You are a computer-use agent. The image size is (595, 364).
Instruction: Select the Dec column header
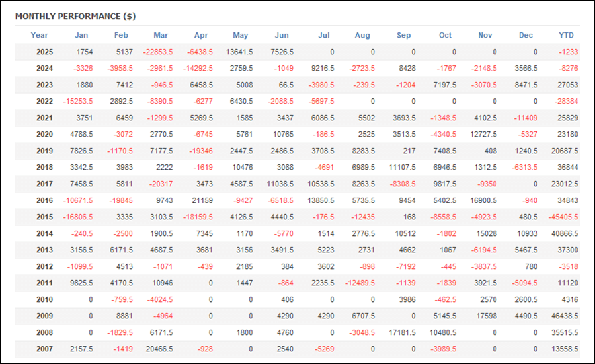[526, 35]
